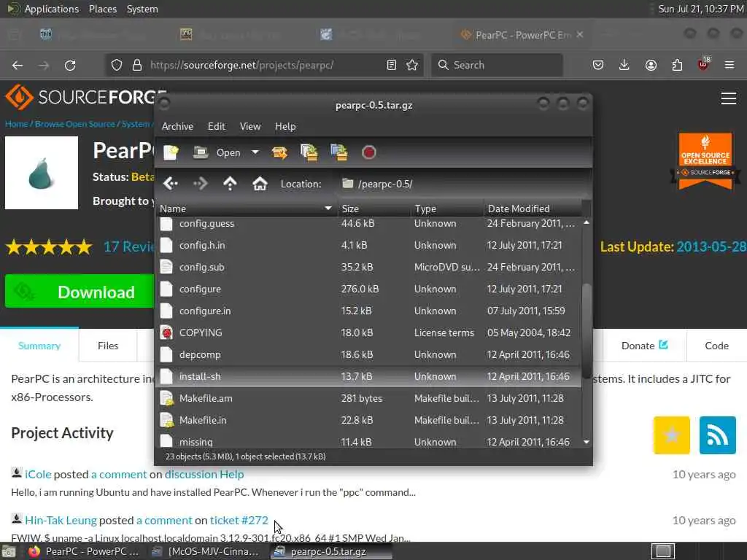Click the Open archive toolbar button
This screenshot has height=560, width=747.
217,152
